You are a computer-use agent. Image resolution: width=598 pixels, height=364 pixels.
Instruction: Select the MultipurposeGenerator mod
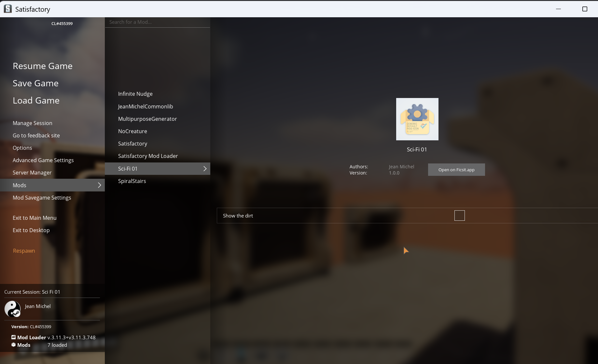(x=147, y=119)
